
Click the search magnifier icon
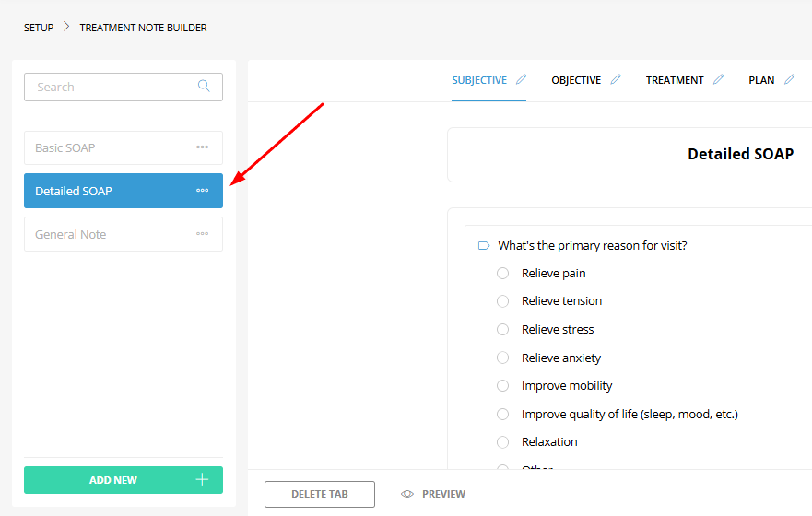tap(204, 87)
